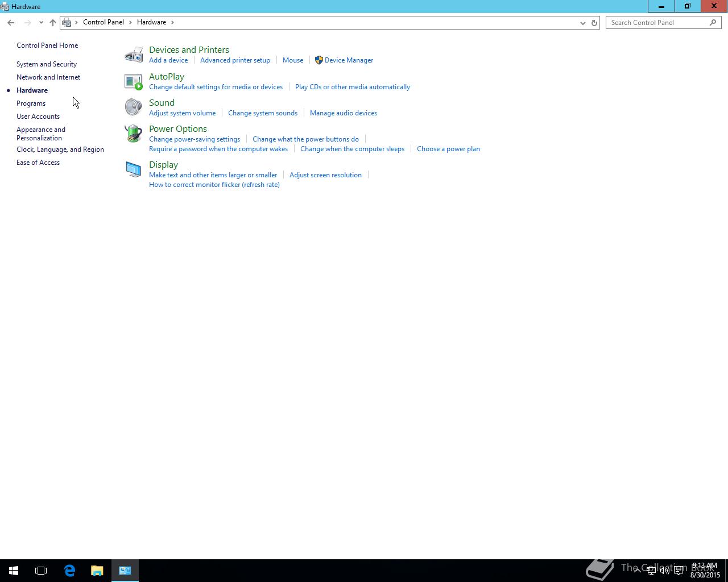The height and width of the screenshot is (582, 728).
Task: Click the Control Panel taskbar icon
Action: 125,571
